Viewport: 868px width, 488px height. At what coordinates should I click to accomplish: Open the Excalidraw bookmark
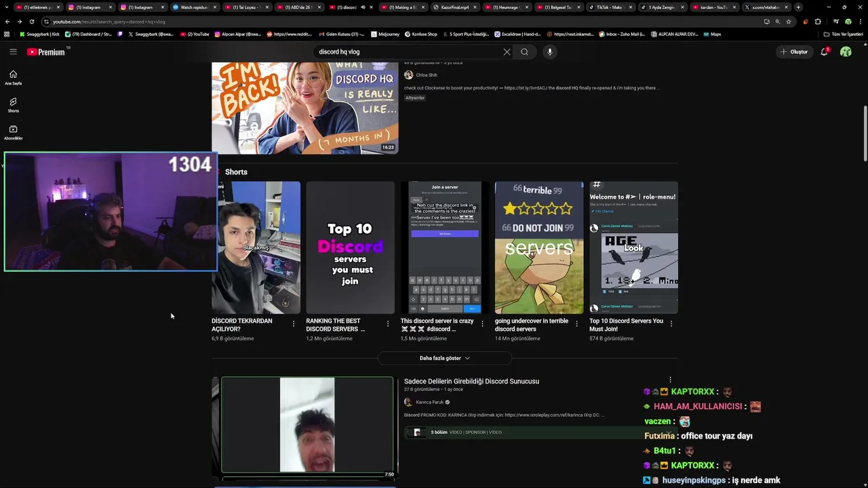pos(517,34)
